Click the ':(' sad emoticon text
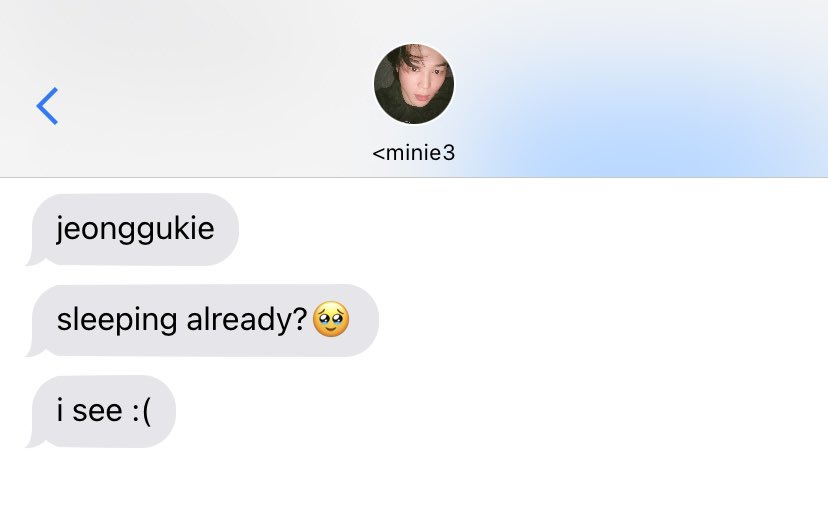828x524 pixels. point(142,410)
